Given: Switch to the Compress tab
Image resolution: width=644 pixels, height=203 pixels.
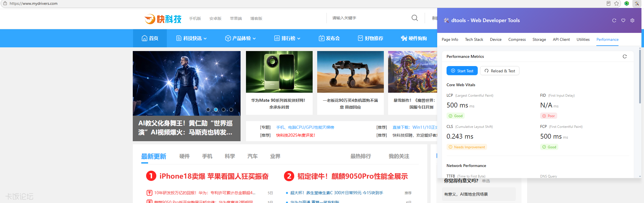Looking at the screenshot, I should [517, 39].
